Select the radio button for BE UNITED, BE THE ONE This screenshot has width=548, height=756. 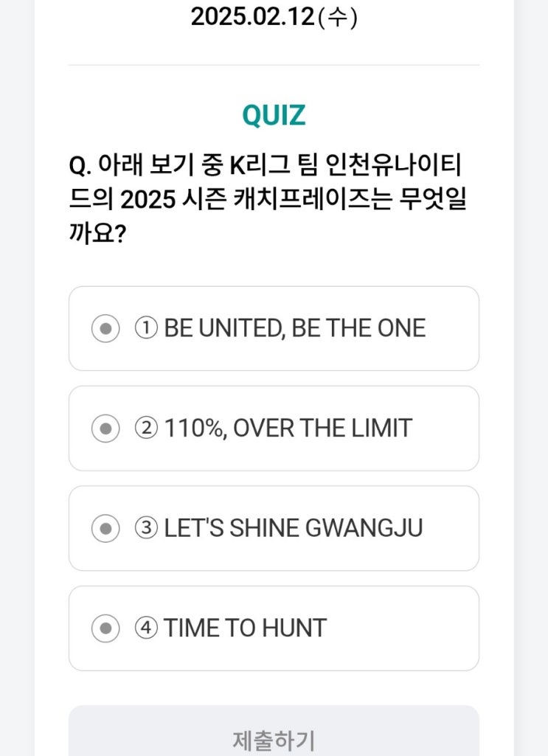(105, 328)
